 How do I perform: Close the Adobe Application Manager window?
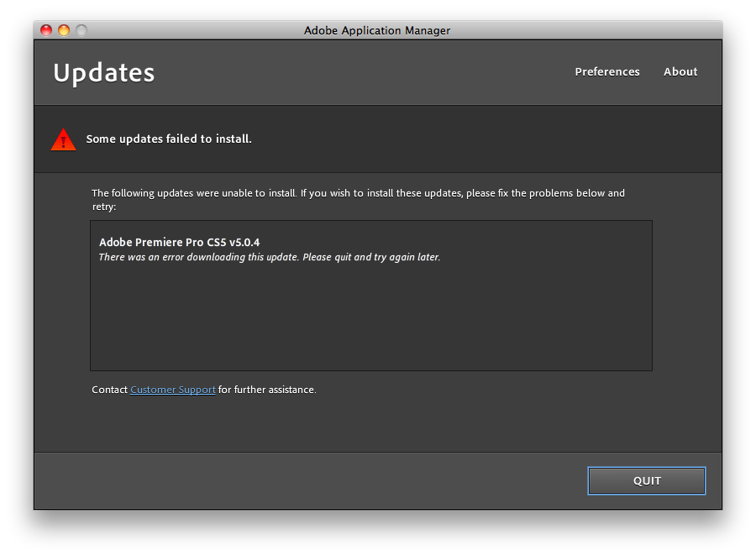coord(46,30)
